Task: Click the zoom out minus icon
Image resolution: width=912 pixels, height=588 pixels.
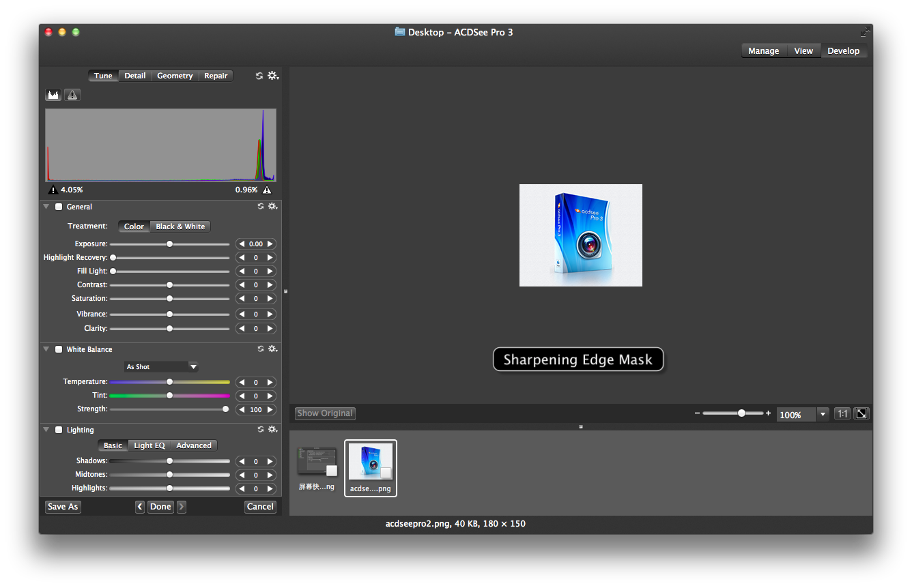Action: click(697, 413)
